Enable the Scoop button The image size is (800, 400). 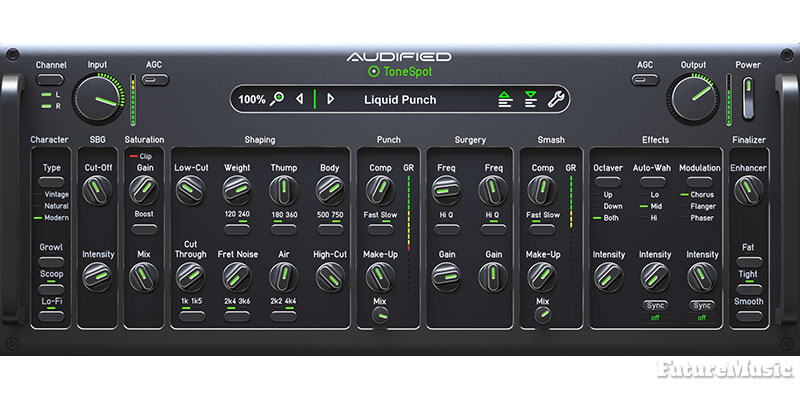tap(52, 289)
